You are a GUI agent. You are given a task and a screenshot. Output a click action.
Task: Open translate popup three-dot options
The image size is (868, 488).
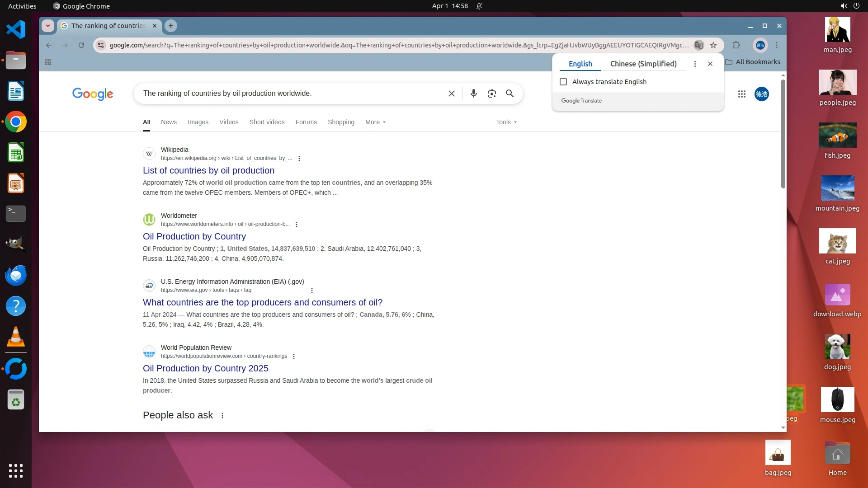click(695, 64)
